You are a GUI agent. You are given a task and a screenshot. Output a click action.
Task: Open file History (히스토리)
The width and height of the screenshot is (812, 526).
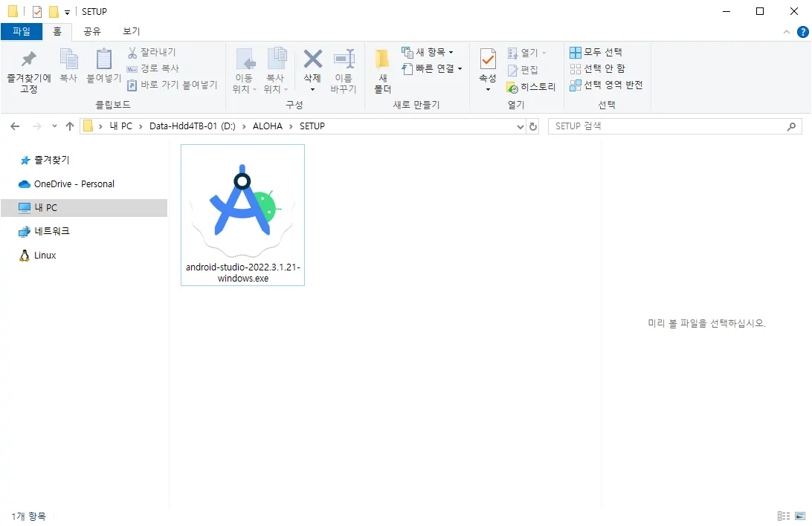tap(531, 86)
